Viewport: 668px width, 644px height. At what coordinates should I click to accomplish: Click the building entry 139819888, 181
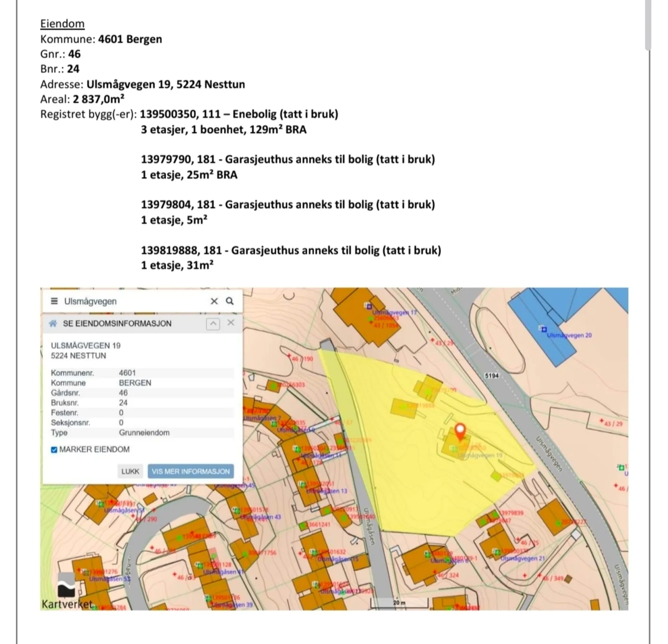point(291,250)
